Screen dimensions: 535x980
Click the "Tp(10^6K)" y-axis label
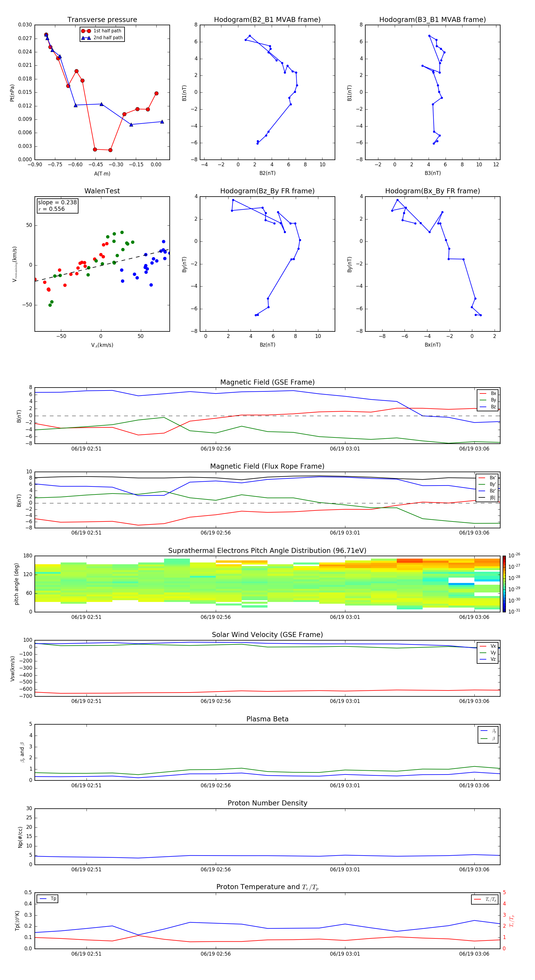tap(17, 921)
